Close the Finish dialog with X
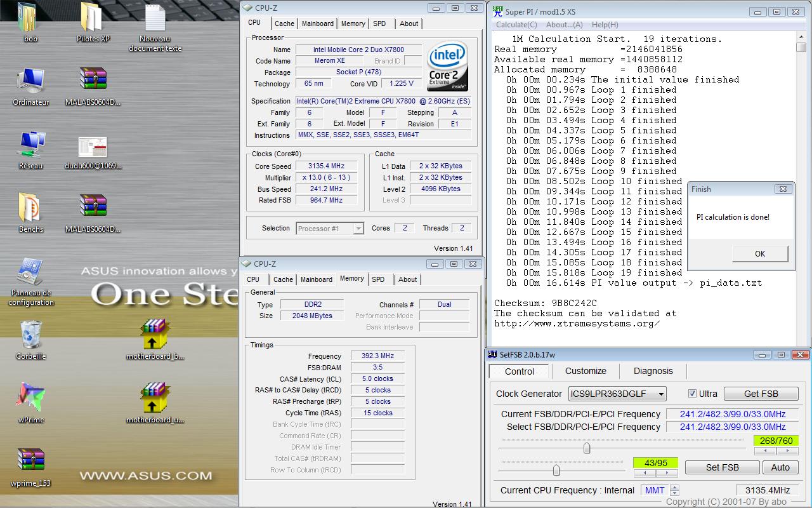 [x=783, y=189]
